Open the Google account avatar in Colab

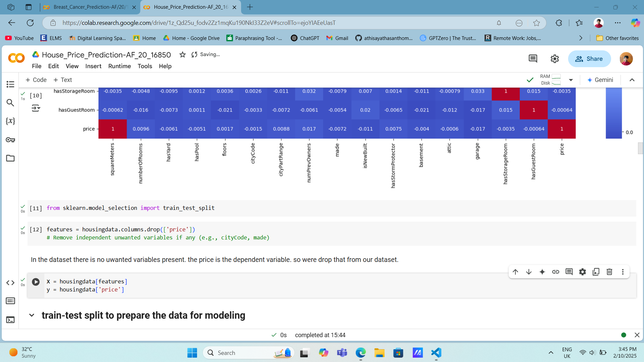(x=626, y=59)
